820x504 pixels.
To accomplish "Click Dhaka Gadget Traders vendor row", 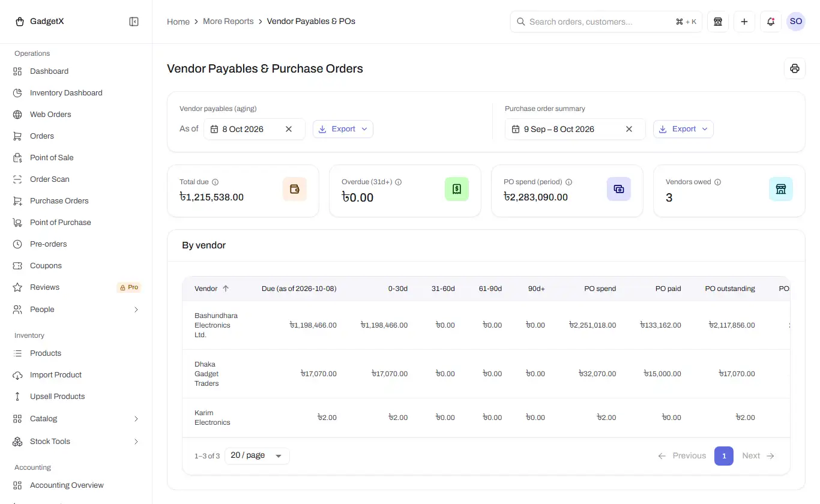I will (x=486, y=374).
